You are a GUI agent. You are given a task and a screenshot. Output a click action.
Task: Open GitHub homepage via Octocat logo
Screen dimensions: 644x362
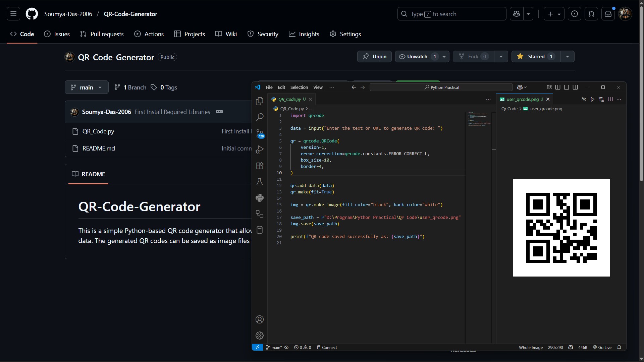coord(32,14)
